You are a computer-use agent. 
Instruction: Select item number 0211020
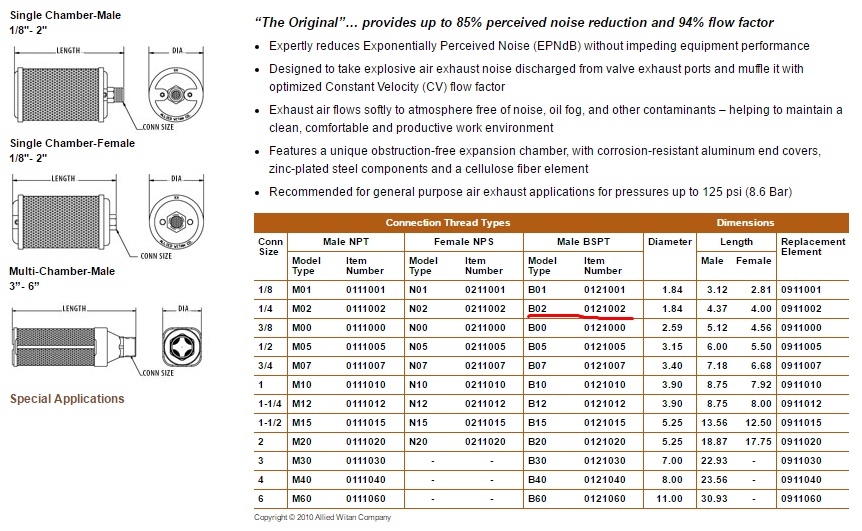click(485, 442)
